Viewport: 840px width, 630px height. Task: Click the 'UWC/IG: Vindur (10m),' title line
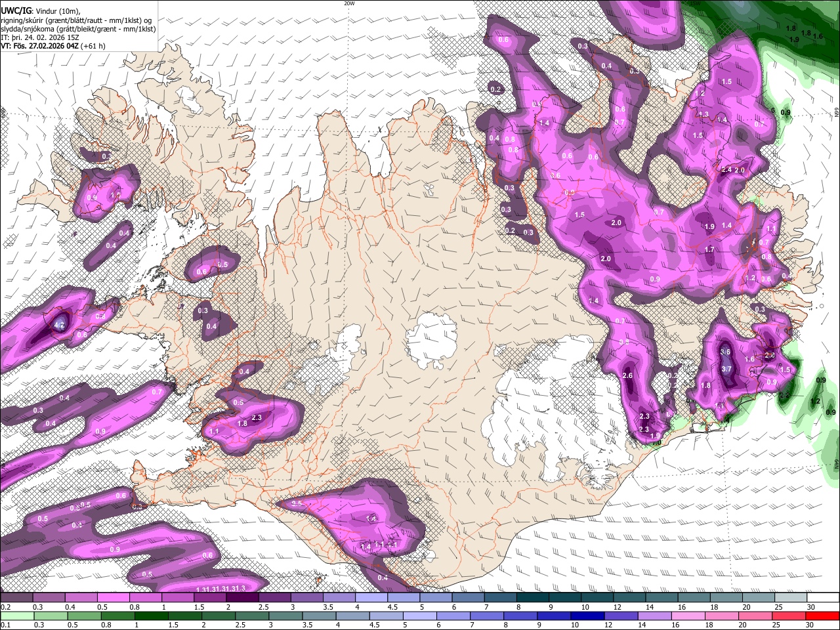point(40,10)
